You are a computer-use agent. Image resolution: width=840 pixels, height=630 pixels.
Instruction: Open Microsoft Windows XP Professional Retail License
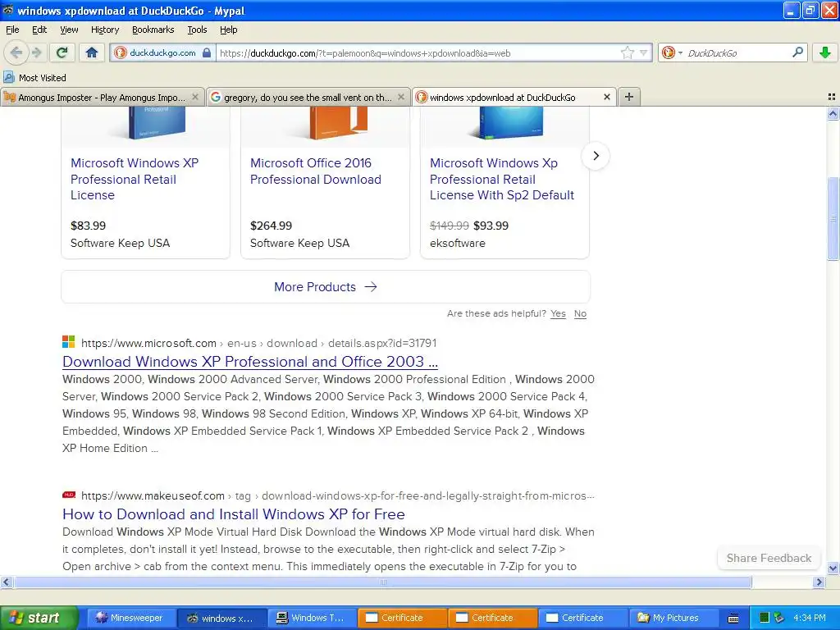click(135, 179)
